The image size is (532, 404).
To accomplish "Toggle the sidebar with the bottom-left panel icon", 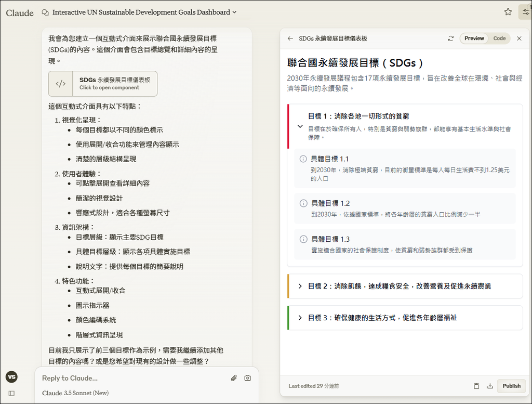I will click(11, 393).
